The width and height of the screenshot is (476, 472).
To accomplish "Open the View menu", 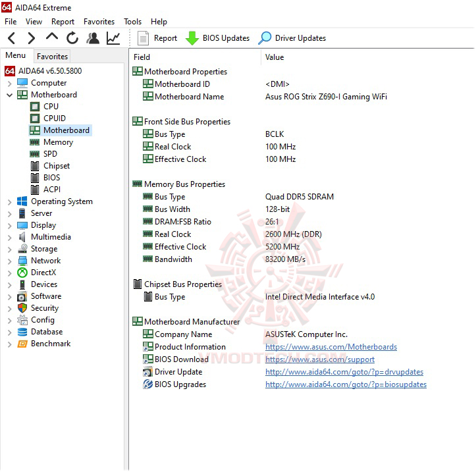I will [x=34, y=22].
